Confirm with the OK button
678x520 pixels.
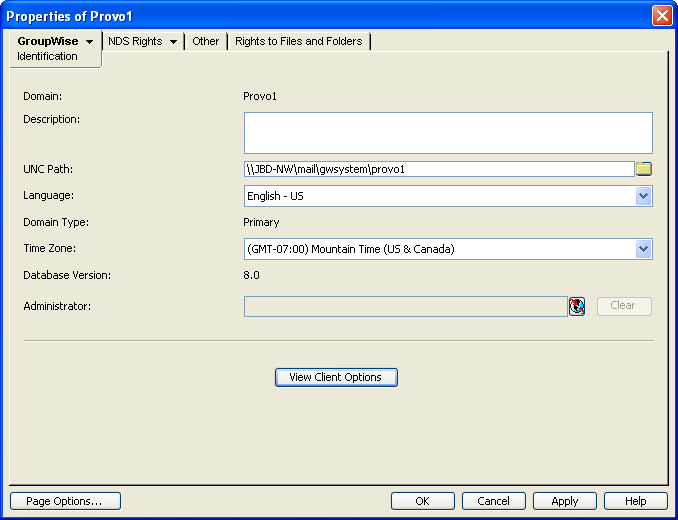(x=422, y=501)
